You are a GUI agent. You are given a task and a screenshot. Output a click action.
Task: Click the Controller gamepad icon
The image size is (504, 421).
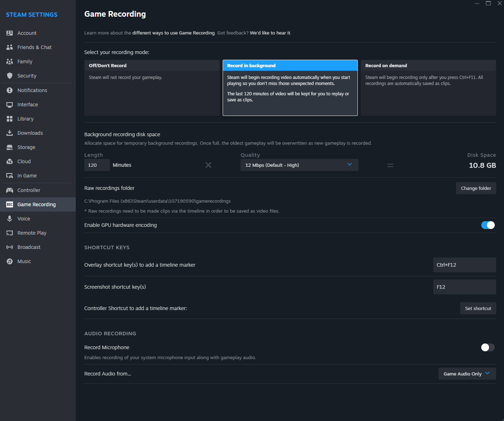tap(10, 190)
